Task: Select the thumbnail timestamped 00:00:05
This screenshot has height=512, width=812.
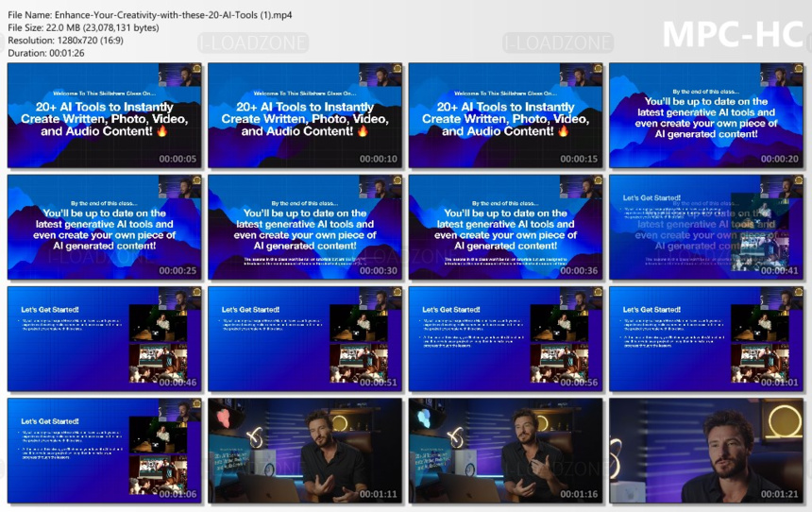Action: pyautogui.click(x=105, y=115)
